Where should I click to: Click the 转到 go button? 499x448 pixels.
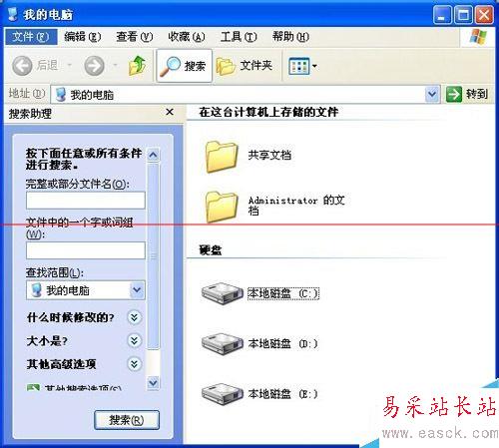[x=467, y=94]
